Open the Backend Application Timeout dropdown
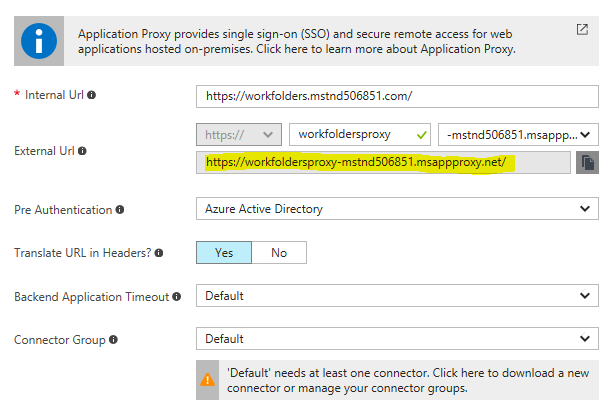611x411 pixels. tap(397, 296)
